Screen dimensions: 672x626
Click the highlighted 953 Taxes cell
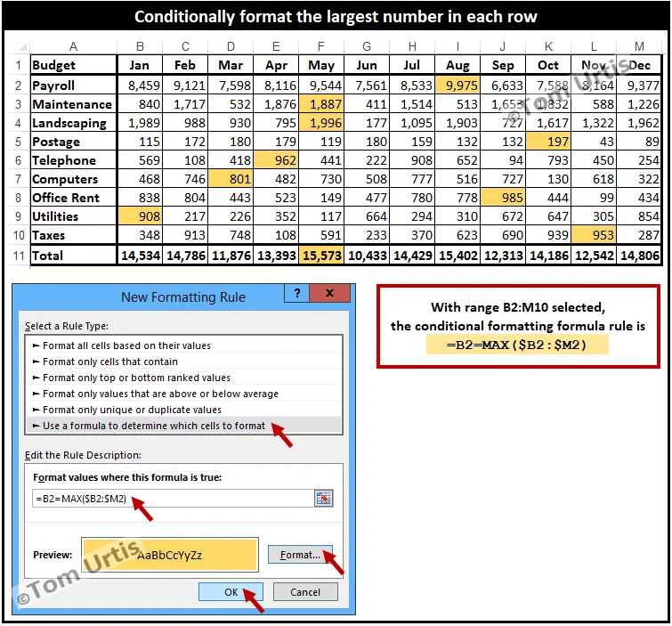coord(594,235)
